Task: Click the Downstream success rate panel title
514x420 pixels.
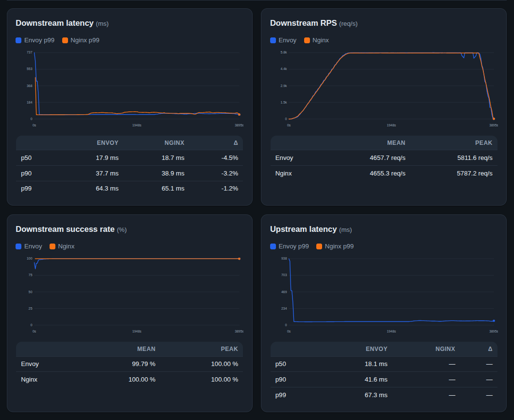Action: (65, 229)
